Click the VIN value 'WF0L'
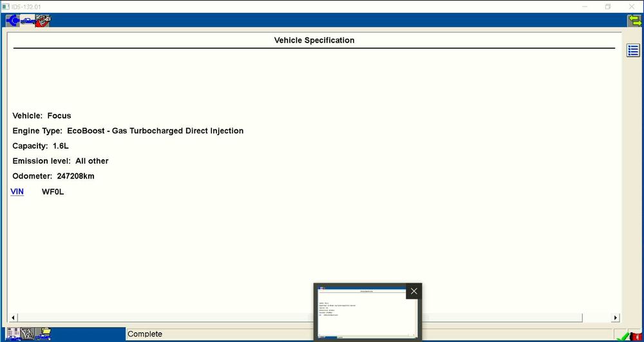The height and width of the screenshot is (342, 644). pyautogui.click(x=53, y=192)
